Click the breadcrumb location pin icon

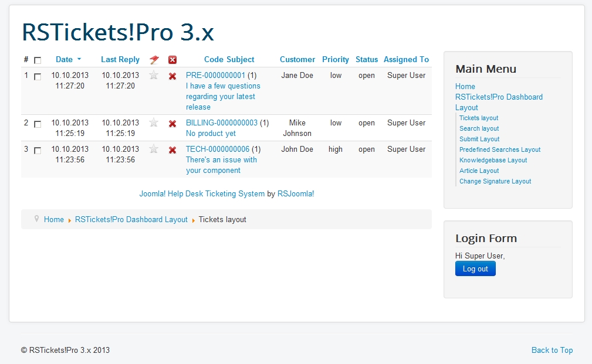36,219
